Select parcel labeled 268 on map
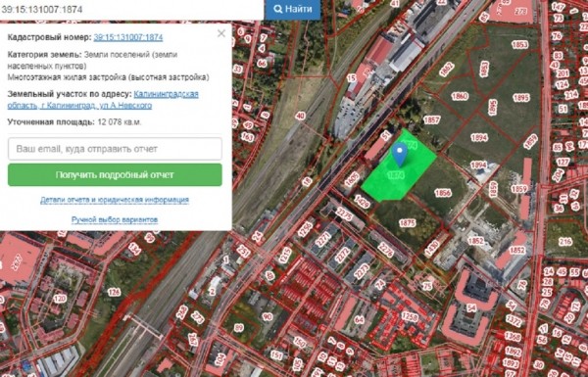 point(182,311)
